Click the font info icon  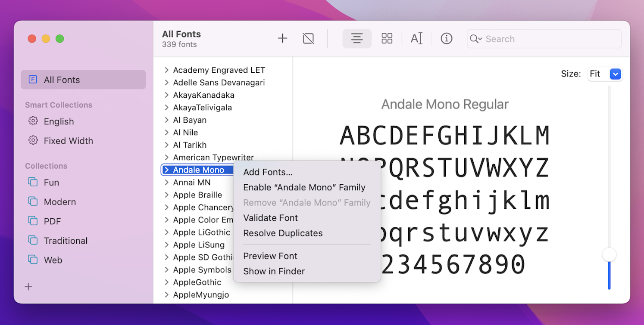[x=447, y=38]
